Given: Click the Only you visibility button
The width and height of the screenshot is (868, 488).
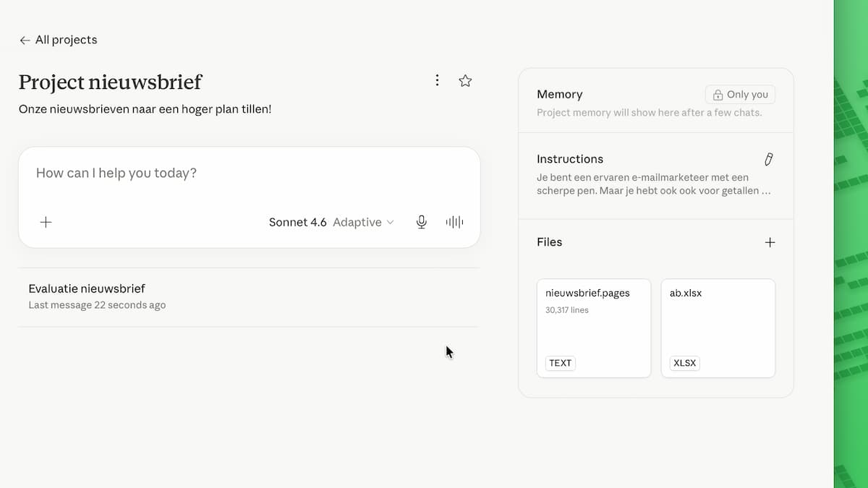Looking at the screenshot, I should click(740, 95).
